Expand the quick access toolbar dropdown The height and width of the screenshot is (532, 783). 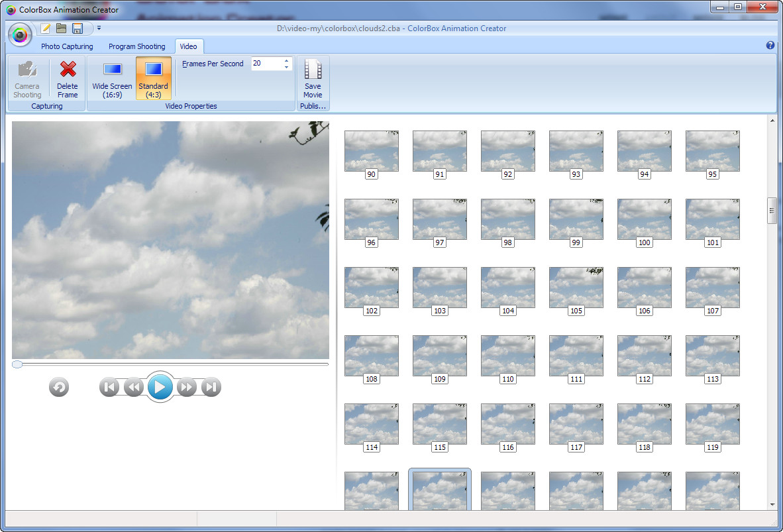(x=99, y=28)
